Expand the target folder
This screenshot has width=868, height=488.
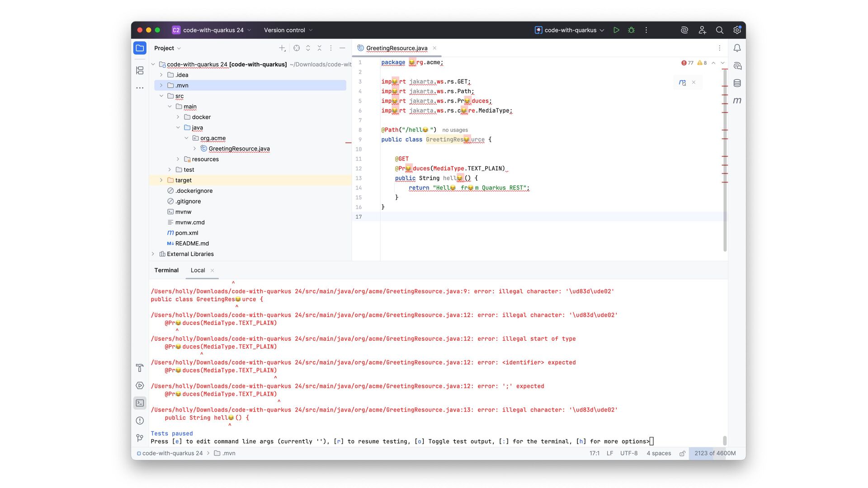click(x=161, y=180)
